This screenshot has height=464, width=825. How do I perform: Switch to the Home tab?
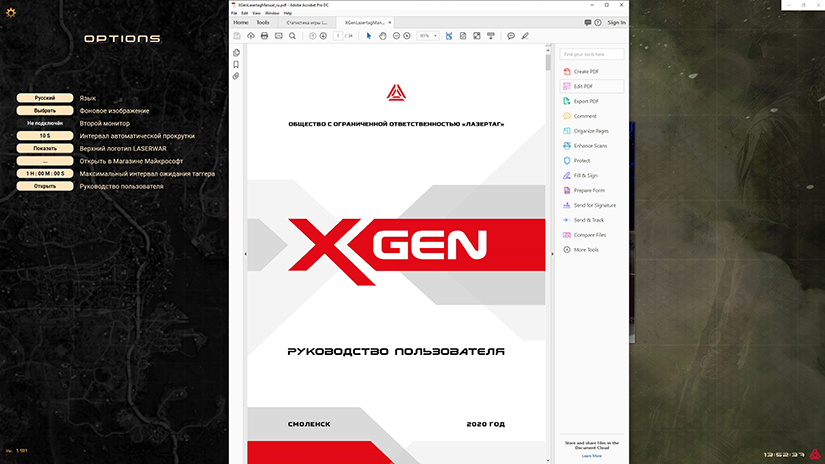241,23
